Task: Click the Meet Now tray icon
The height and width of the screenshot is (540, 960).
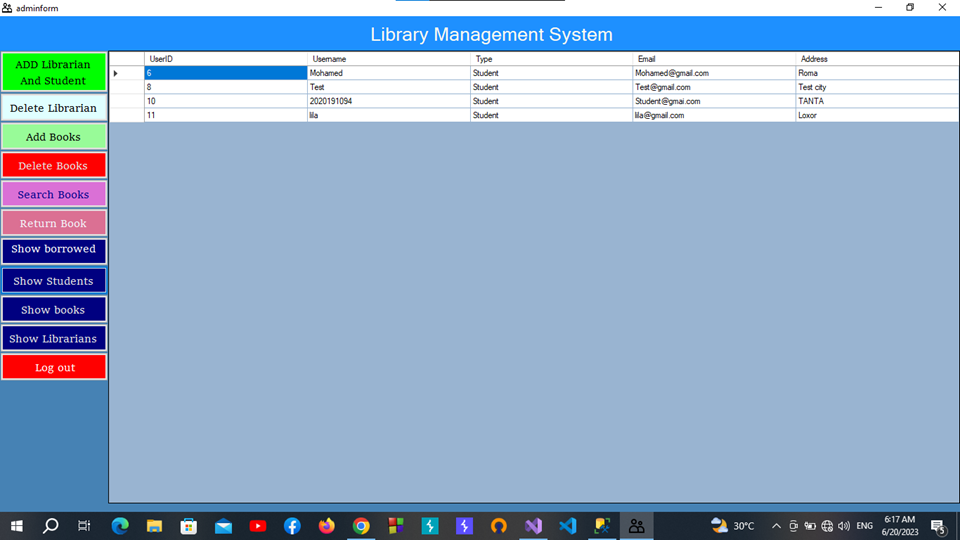Action: 793,526
